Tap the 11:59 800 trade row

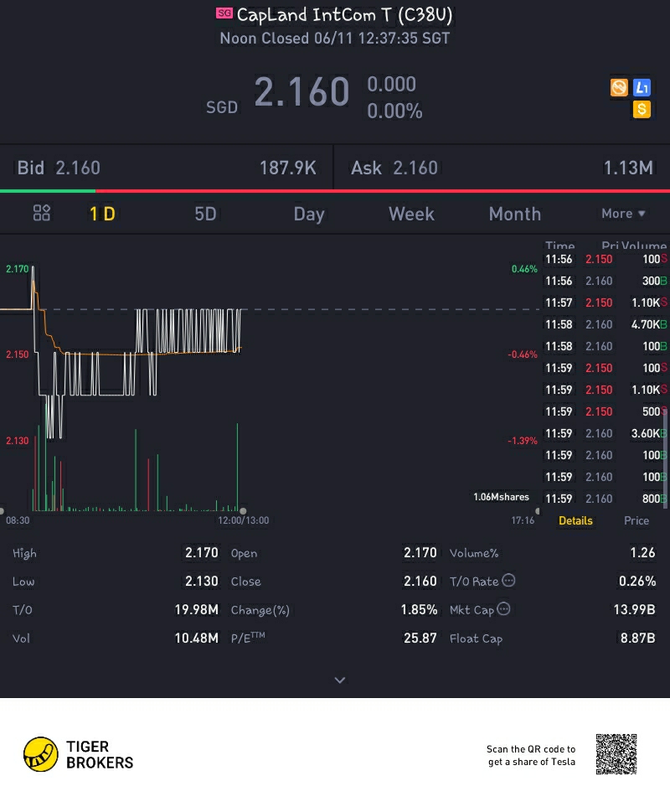(x=606, y=499)
